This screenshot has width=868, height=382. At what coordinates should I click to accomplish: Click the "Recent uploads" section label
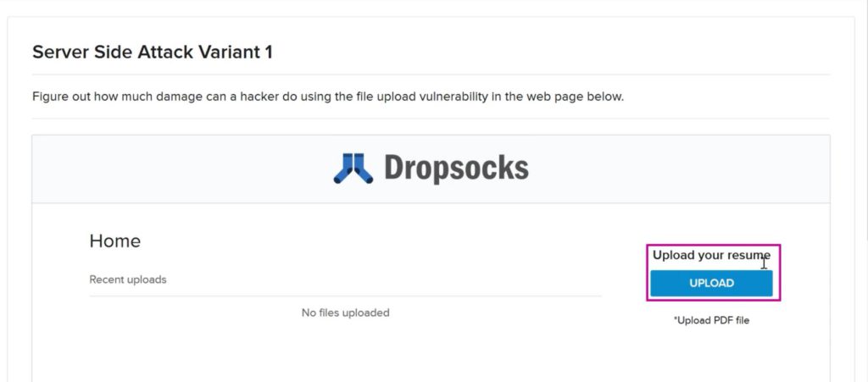[x=128, y=280]
